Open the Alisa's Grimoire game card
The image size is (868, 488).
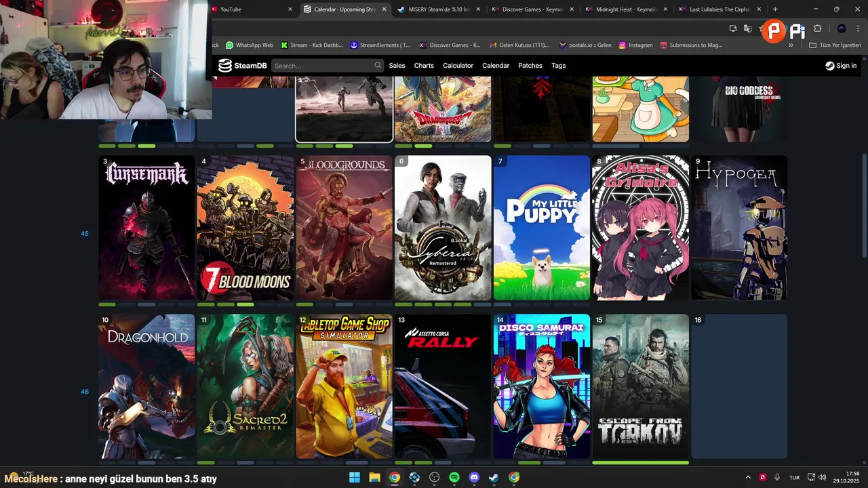pos(641,228)
